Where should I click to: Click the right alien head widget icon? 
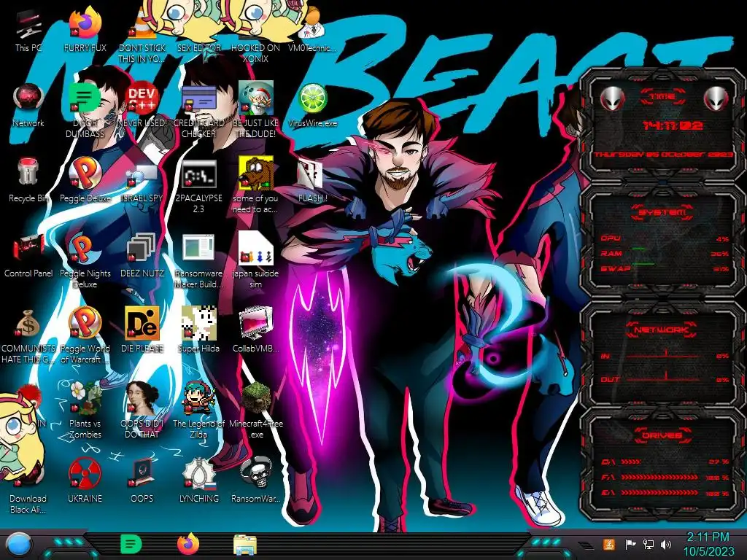[716, 99]
